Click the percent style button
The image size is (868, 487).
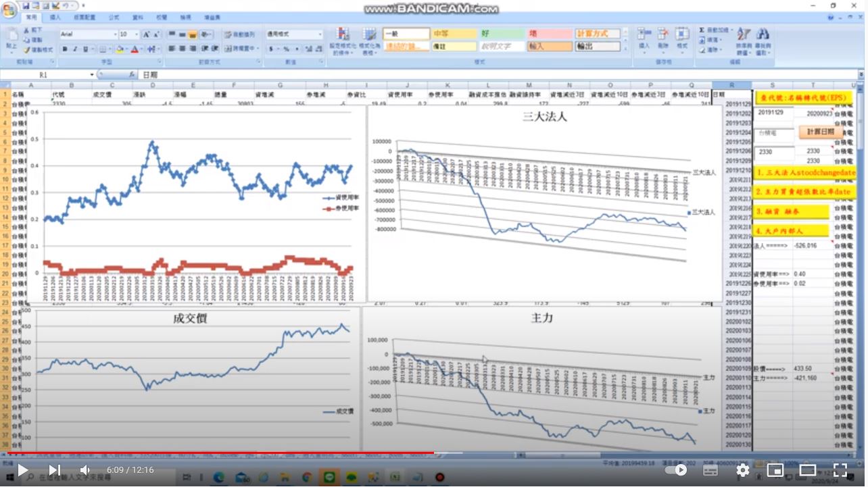coord(286,49)
